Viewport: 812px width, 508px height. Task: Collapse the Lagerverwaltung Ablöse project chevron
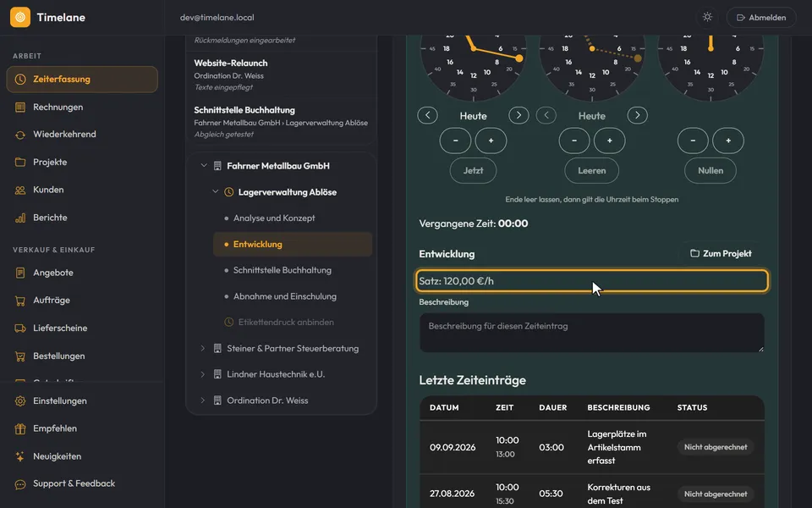216,192
